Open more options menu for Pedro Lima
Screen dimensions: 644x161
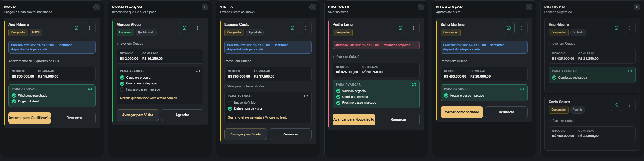point(414,28)
